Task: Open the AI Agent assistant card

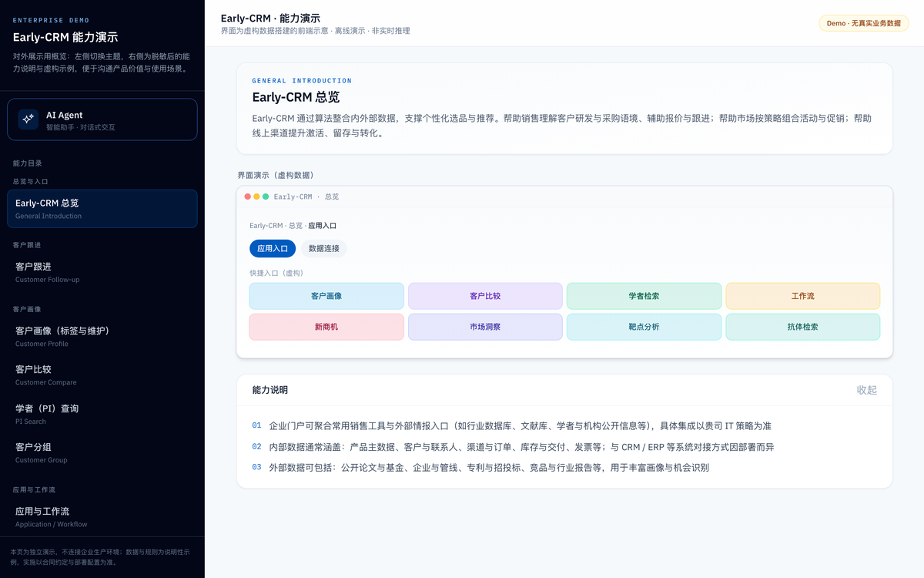Action: coord(102,119)
